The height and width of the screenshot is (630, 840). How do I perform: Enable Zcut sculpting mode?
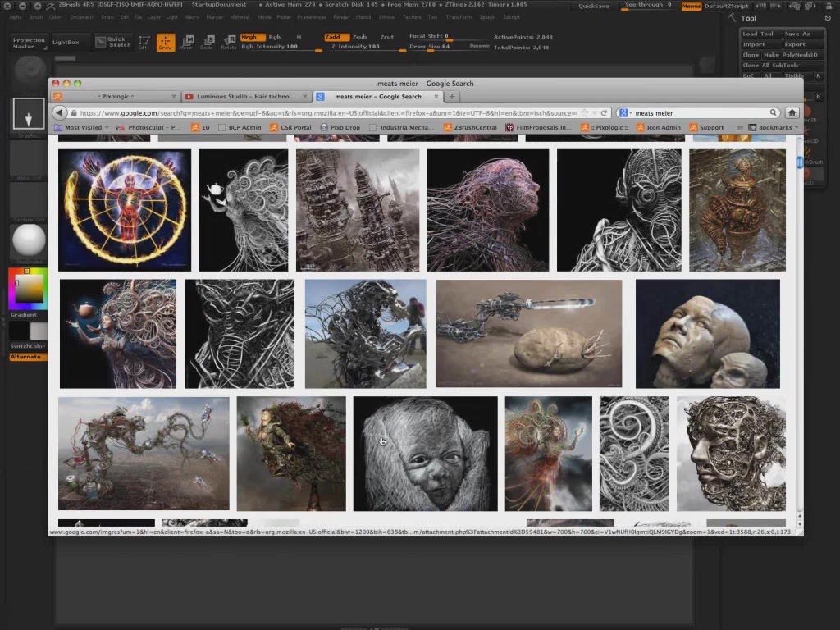click(x=387, y=37)
